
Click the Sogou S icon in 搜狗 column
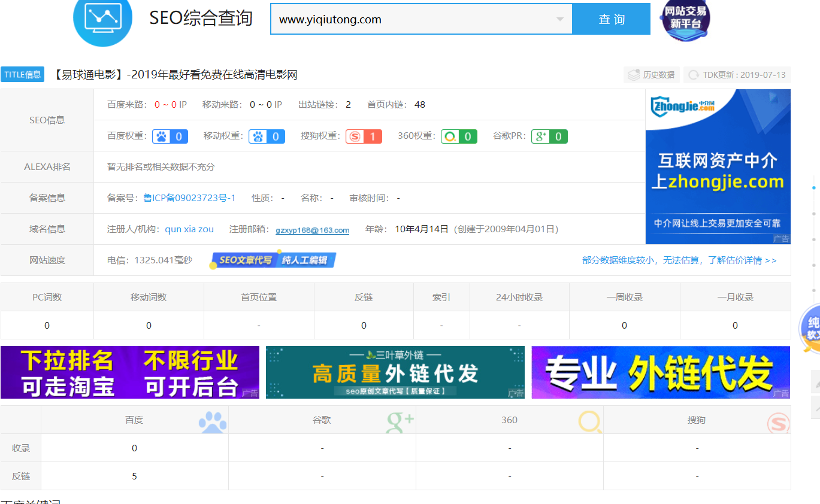point(779,423)
